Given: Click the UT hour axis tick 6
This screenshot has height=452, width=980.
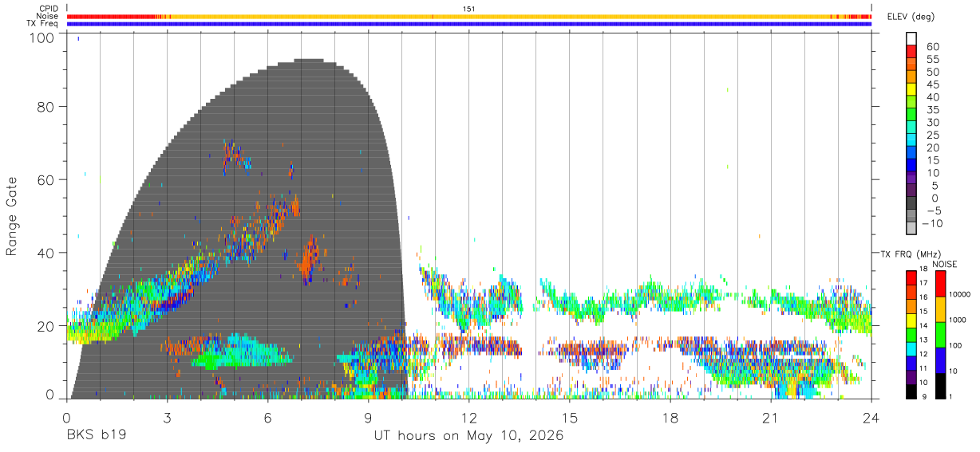Looking at the screenshot, I should [268, 418].
